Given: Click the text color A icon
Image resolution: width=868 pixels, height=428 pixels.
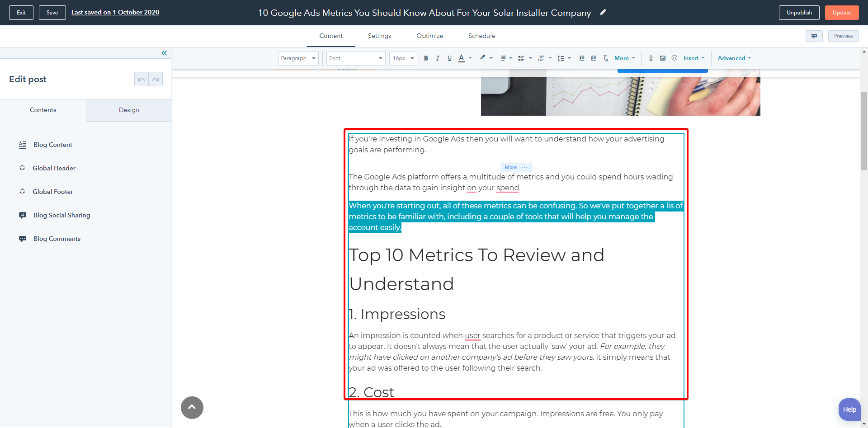Looking at the screenshot, I should click(x=462, y=58).
